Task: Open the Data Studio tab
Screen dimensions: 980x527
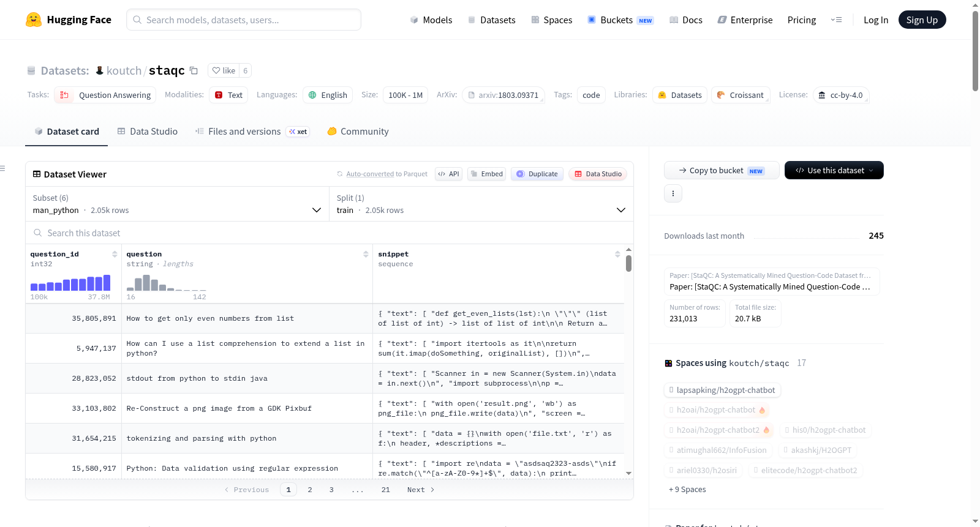Action: (148, 132)
